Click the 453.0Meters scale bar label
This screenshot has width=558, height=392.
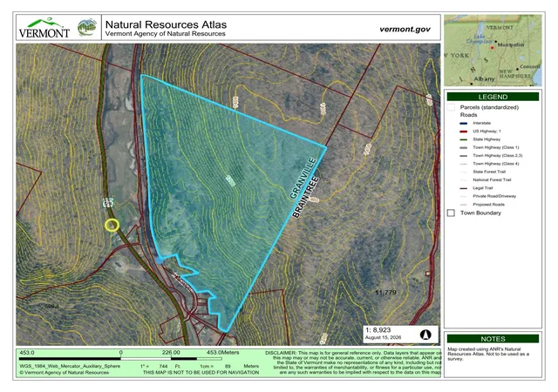tap(223, 353)
